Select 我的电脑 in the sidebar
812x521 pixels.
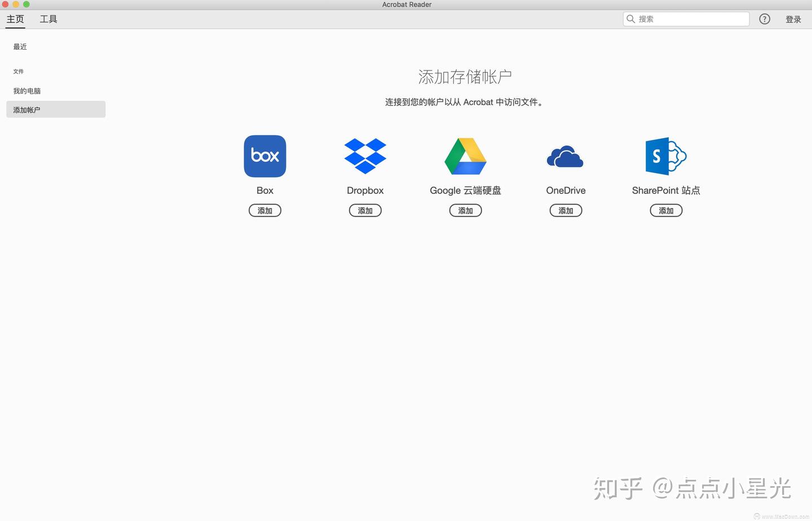click(x=27, y=90)
